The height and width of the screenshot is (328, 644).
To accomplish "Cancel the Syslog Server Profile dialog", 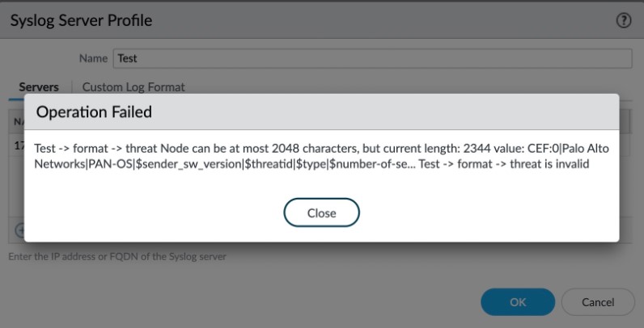I will coord(597,301).
